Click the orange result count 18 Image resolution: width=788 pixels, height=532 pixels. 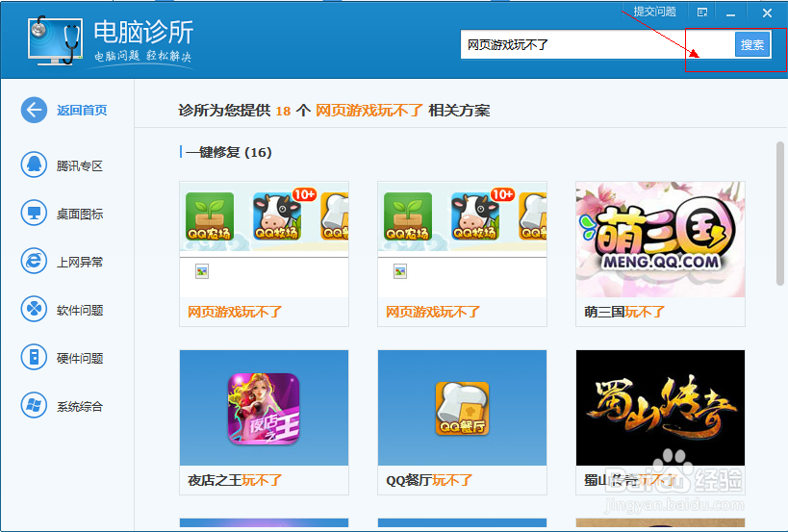click(283, 111)
